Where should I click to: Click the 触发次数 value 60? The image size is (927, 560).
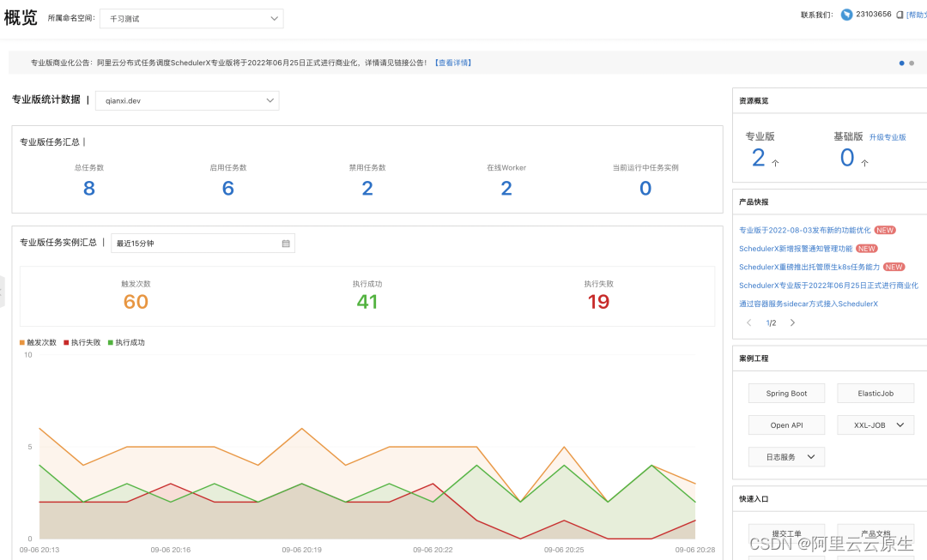click(x=136, y=302)
